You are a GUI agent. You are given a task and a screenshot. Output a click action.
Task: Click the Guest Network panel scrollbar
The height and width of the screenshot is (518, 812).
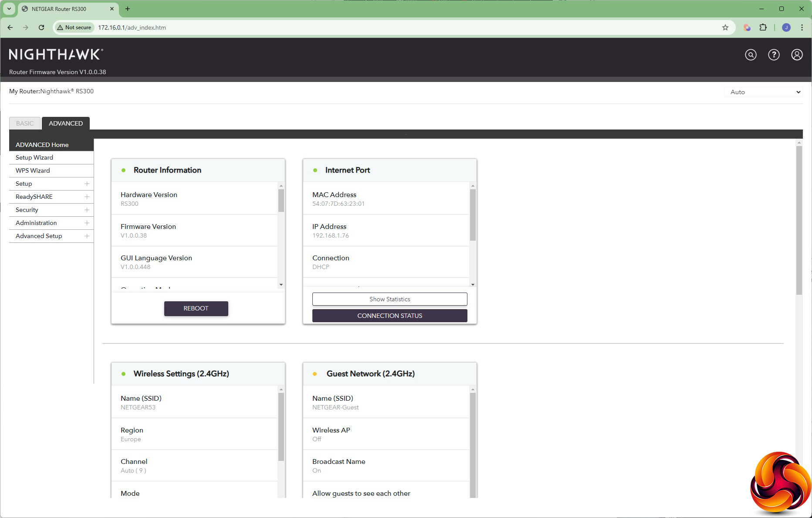[473, 445]
